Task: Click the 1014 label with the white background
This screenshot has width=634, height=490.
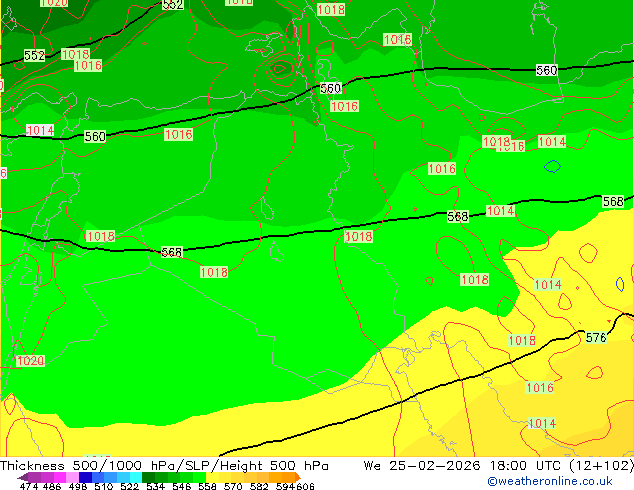Action: click(x=40, y=130)
